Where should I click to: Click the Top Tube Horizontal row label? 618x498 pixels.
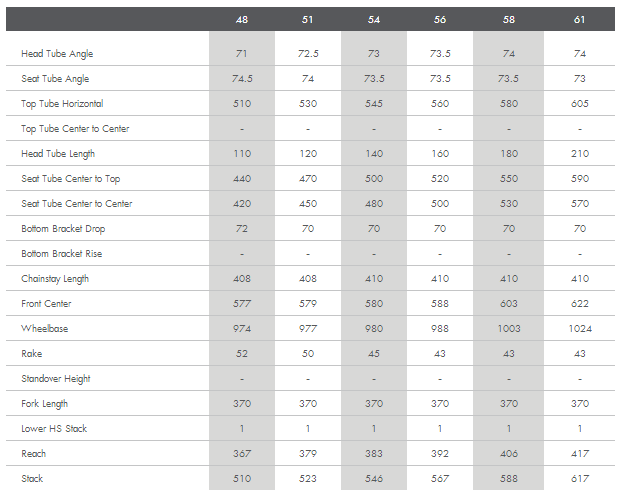pyautogui.click(x=62, y=104)
